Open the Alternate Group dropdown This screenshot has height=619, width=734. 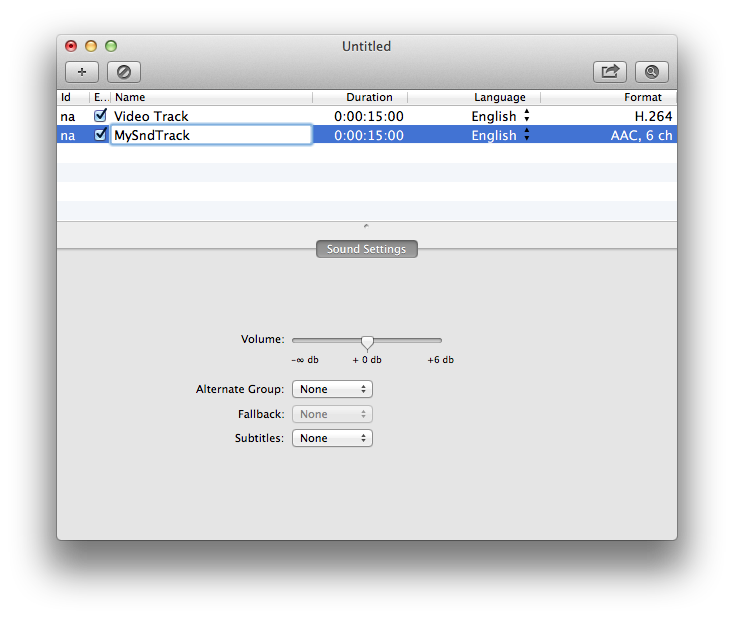[x=332, y=389]
